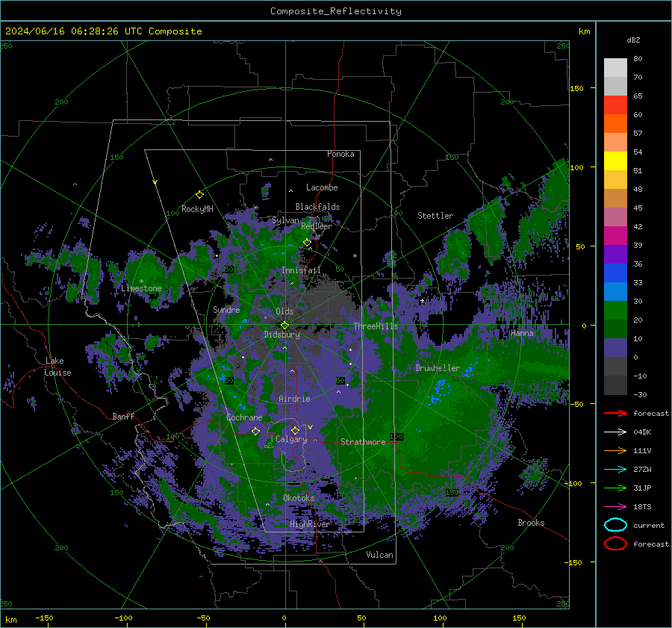Click the 80 dBZ scale value

pyautogui.click(x=638, y=59)
